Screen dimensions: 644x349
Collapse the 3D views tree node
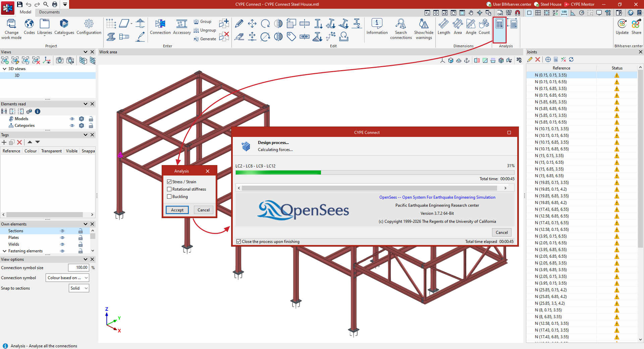coord(4,69)
